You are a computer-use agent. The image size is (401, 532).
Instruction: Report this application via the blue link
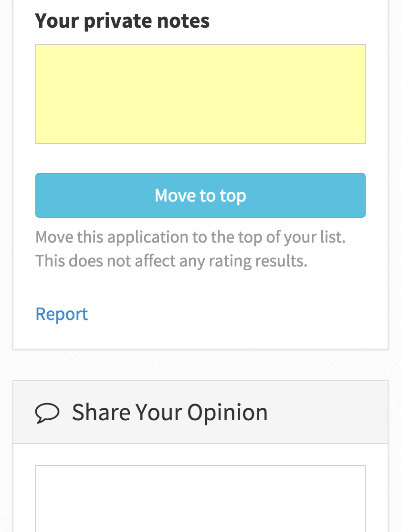click(62, 314)
